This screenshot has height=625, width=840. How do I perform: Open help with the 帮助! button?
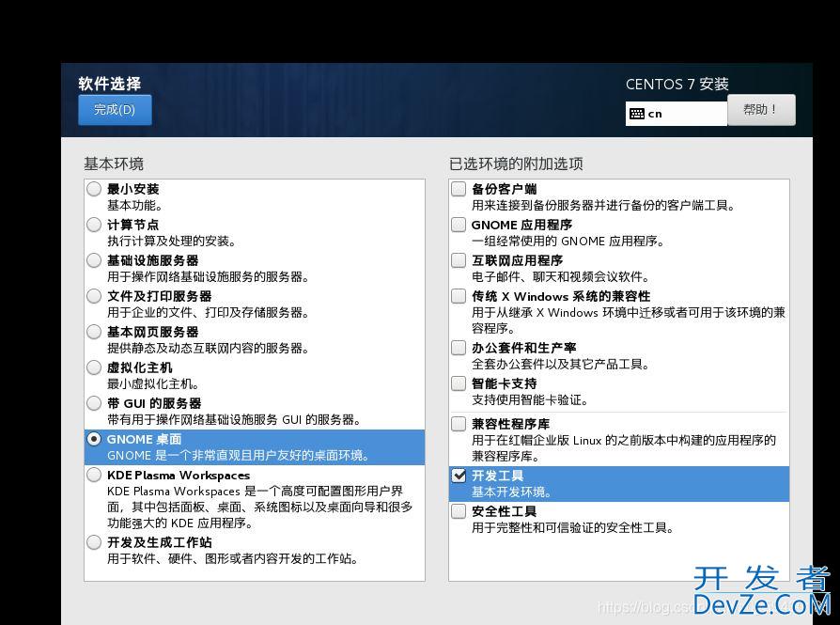tap(761, 110)
